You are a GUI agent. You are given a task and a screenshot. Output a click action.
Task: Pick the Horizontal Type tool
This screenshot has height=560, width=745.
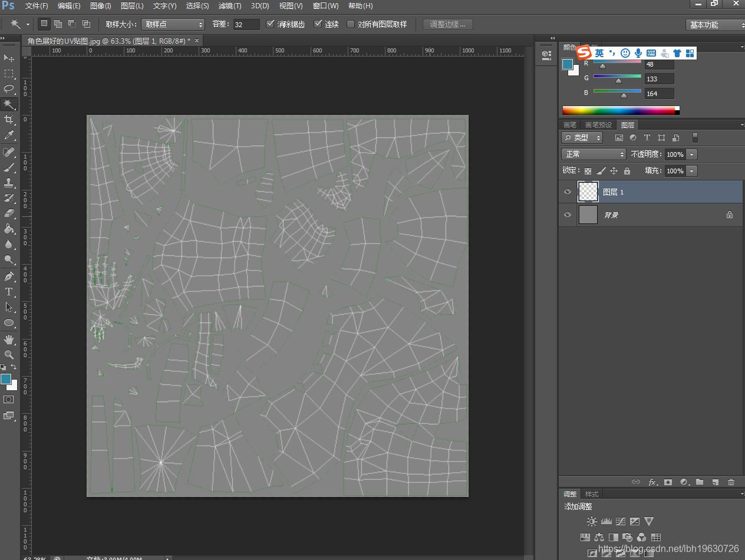tap(9, 292)
